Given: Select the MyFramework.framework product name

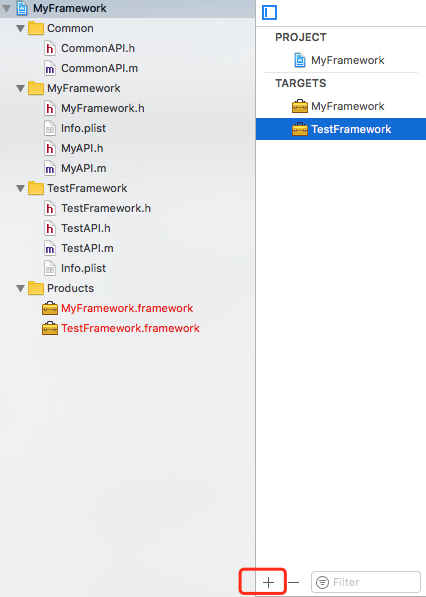Looking at the screenshot, I should click(x=127, y=308).
